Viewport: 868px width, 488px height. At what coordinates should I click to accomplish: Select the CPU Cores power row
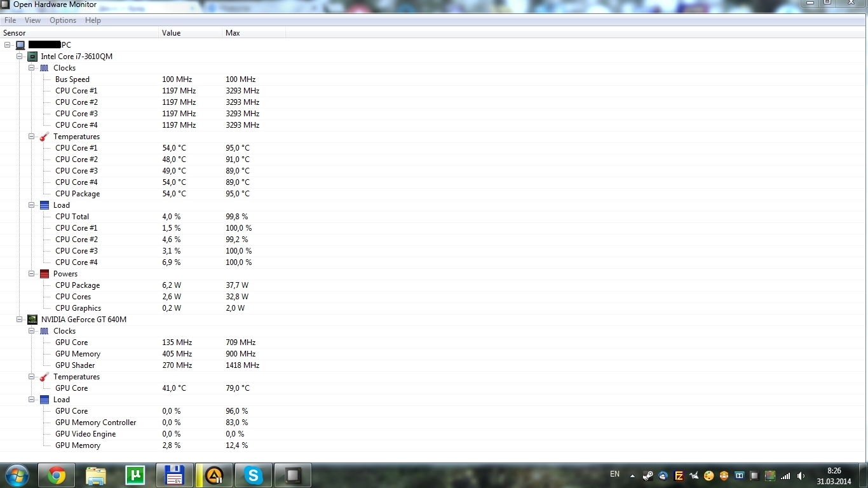pos(434,297)
